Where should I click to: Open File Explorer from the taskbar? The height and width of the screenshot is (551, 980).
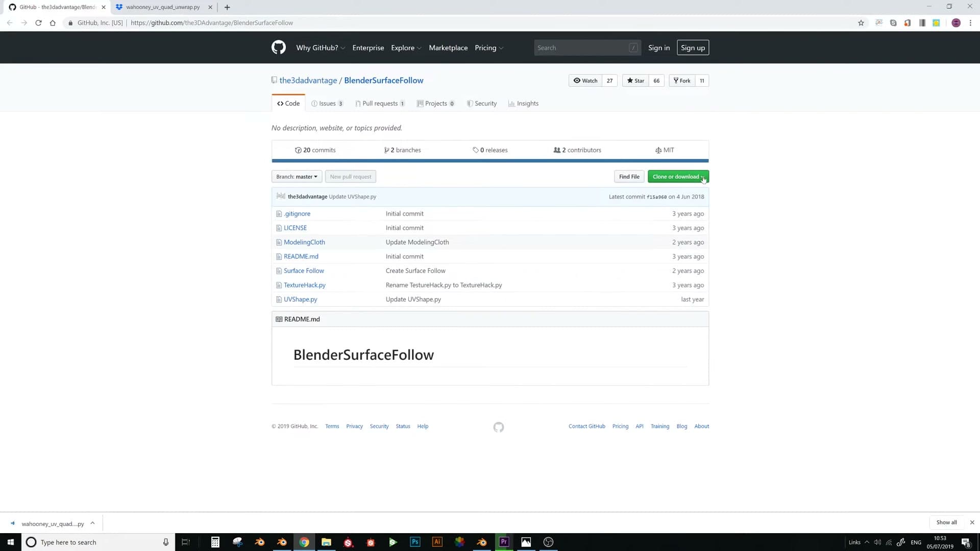[326, 542]
